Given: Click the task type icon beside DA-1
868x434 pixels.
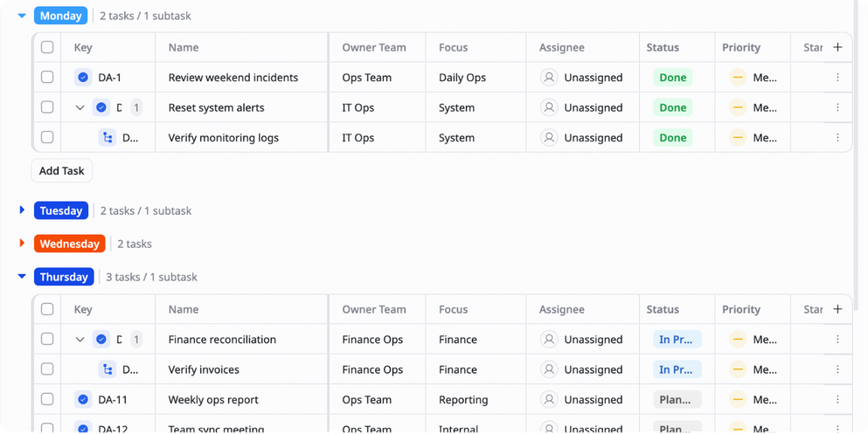Looking at the screenshot, I should coord(83,78).
